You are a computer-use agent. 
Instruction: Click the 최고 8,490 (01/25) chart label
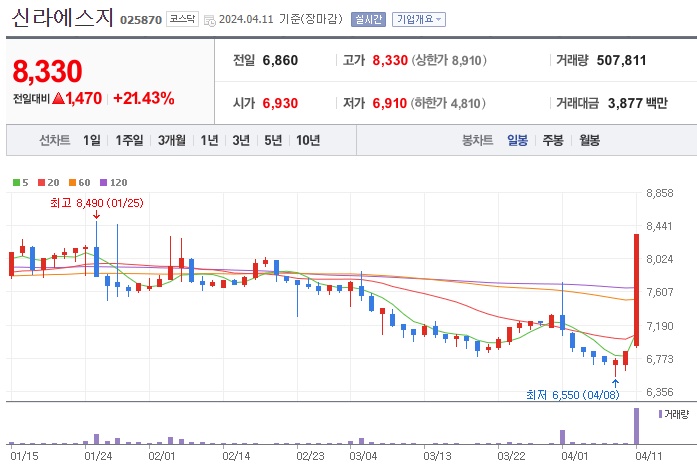pyautogui.click(x=97, y=203)
